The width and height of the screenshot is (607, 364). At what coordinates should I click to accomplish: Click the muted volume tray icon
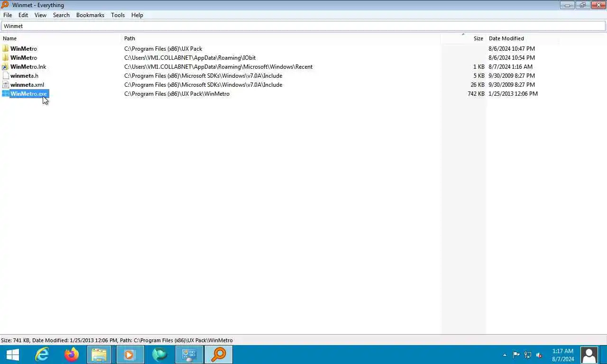tap(539, 355)
